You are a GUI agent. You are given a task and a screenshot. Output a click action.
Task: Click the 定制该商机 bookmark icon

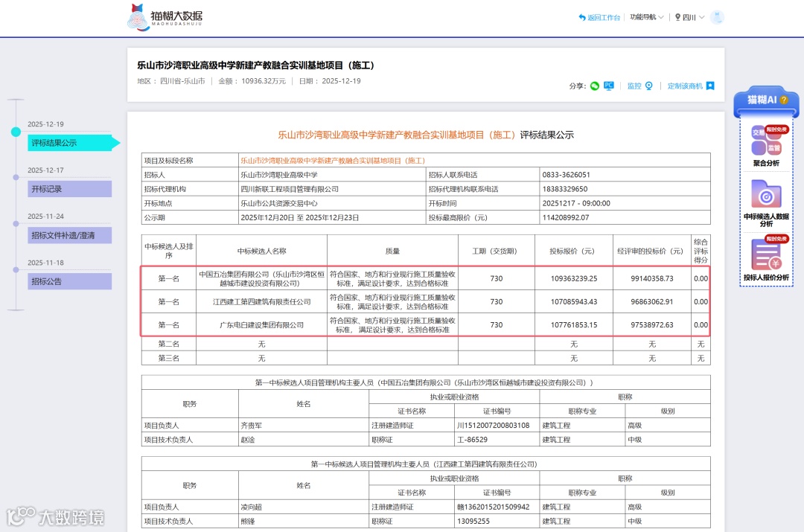pyautogui.click(x=710, y=86)
